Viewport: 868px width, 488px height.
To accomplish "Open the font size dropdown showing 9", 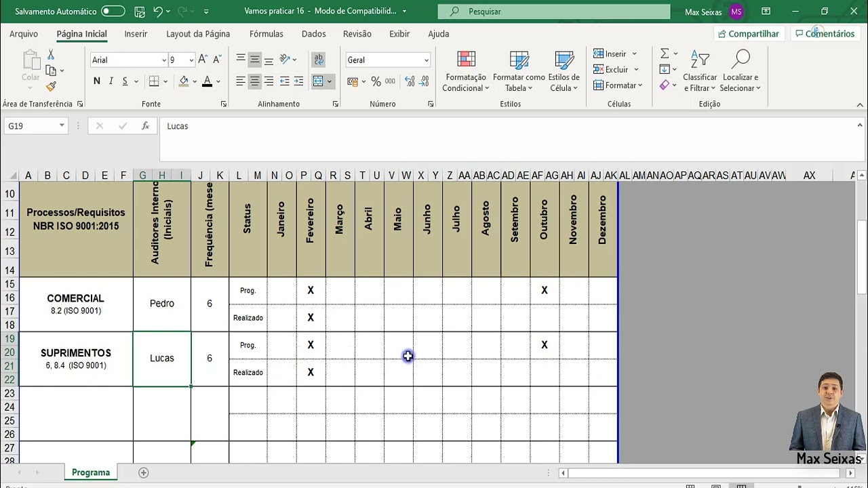I will click(x=191, y=60).
